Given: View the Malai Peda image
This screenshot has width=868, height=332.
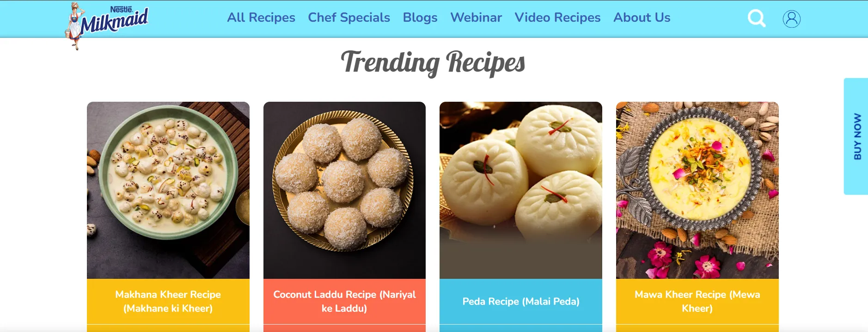Looking at the screenshot, I should pos(521,190).
